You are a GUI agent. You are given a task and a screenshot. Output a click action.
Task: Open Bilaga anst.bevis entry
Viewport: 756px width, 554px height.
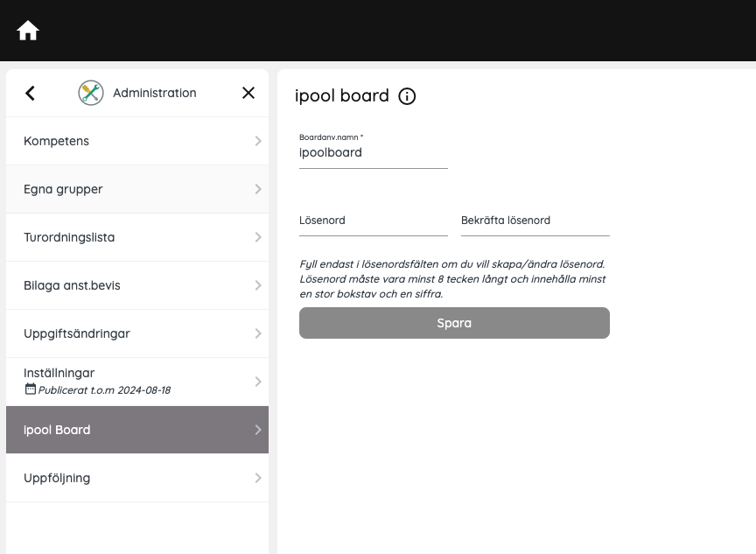tap(137, 285)
